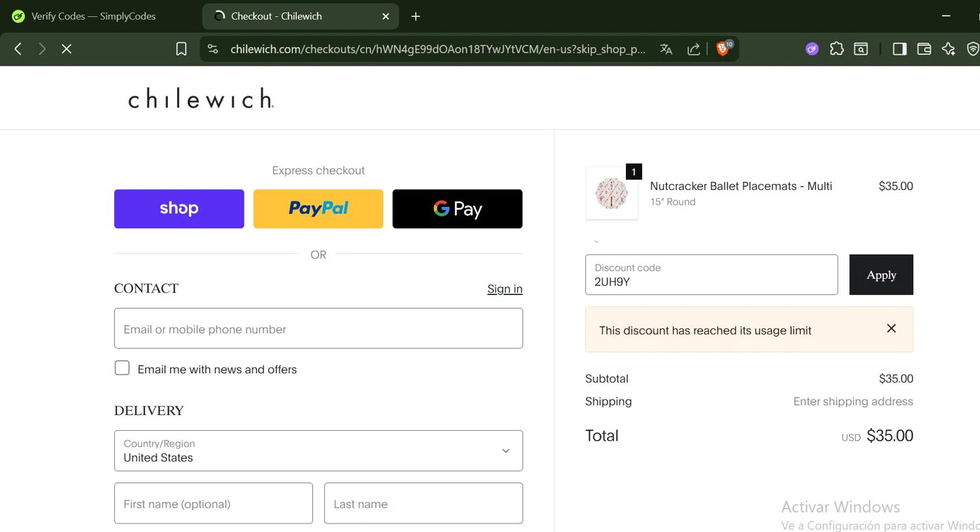
Task: Focus the Email or mobile phone field
Action: coord(318,328)
